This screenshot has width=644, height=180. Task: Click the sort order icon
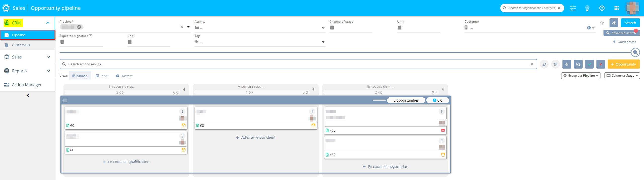tap(555, 64)
